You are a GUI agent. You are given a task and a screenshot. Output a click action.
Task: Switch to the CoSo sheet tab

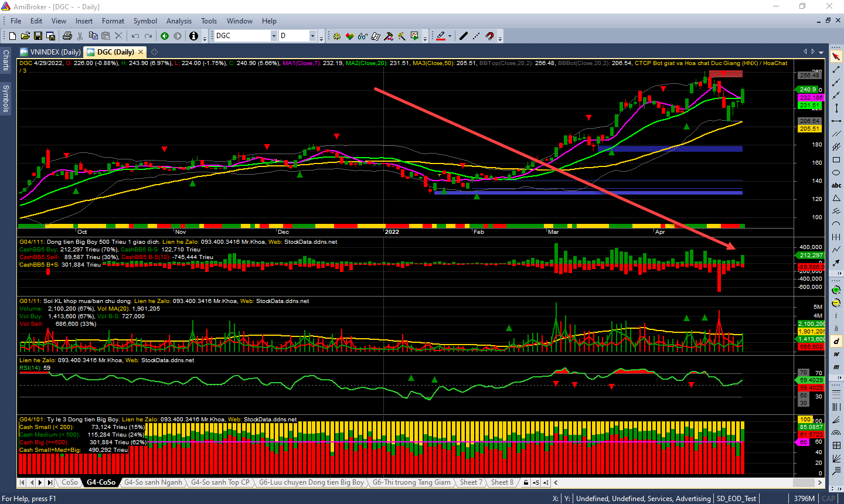[70, 482]
